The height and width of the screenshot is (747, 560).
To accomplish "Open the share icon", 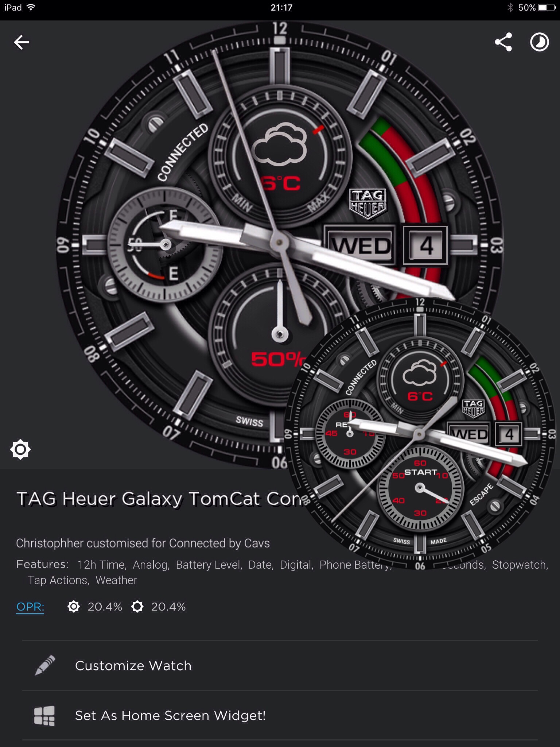I will coord(503,42).
